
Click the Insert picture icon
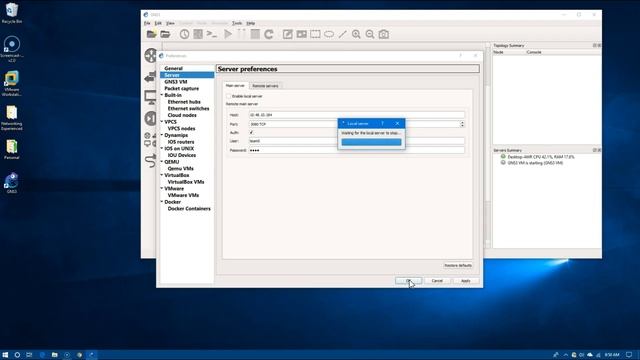click(x=302, y=34)
